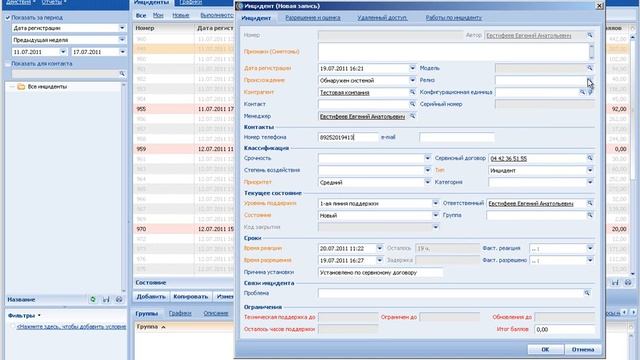Click funnel icon next to Конфигурационная единица
Screen dimensions: 640x360
click(x=590, y=92)
